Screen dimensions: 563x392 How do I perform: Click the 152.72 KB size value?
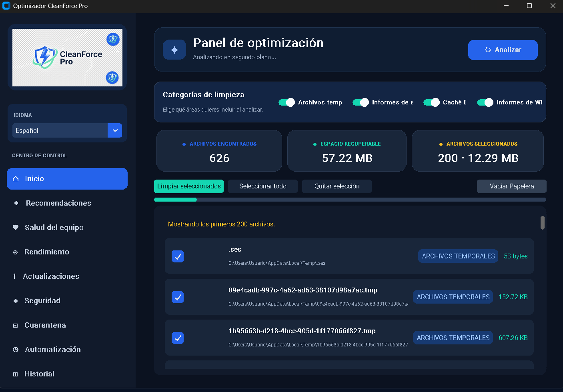[x=513, y=297]
